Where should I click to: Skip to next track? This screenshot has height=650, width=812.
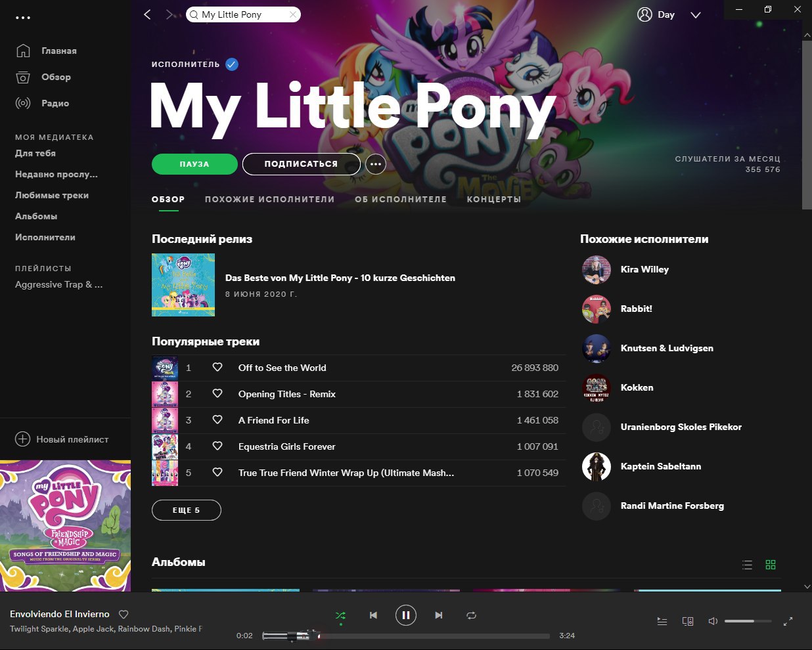click(x=439, y=615)
